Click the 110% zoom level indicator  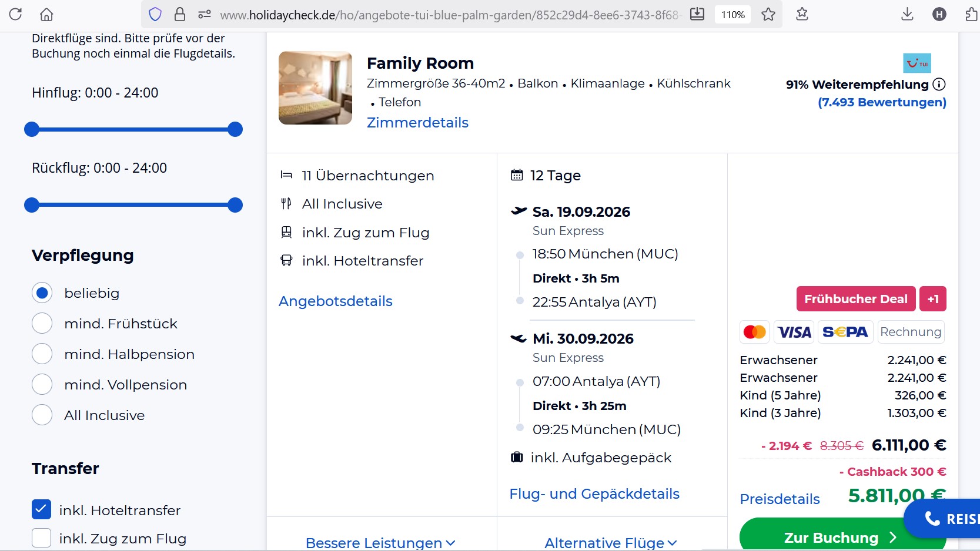[733, 15]
